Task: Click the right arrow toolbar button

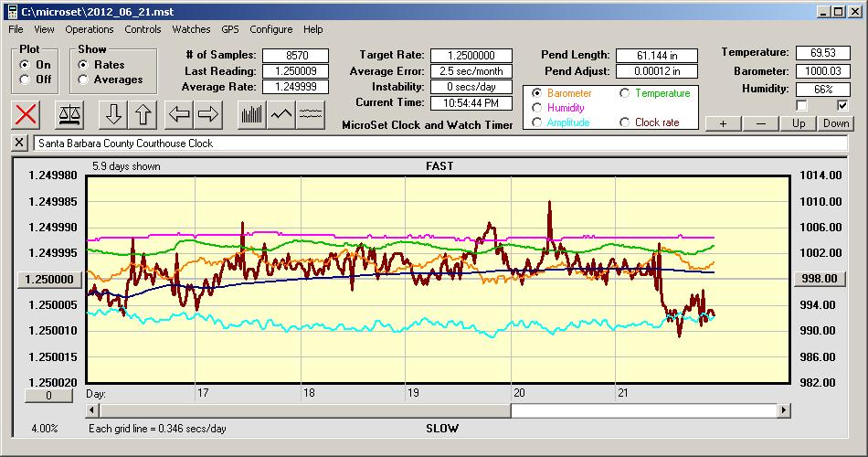Action: 208,114
